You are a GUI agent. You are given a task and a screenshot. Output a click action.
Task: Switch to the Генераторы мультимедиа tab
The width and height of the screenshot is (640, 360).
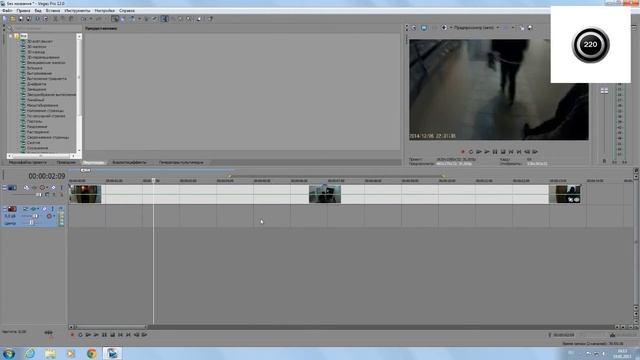point(181,162)
